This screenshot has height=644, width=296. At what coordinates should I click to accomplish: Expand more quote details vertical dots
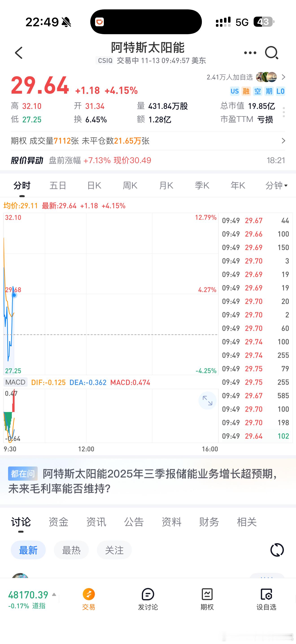coord(283,112)
